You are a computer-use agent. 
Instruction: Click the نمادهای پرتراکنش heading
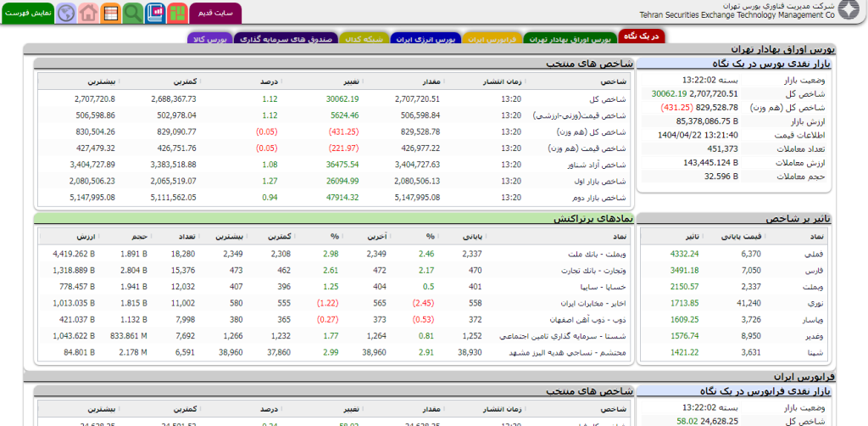coord(593,219)
